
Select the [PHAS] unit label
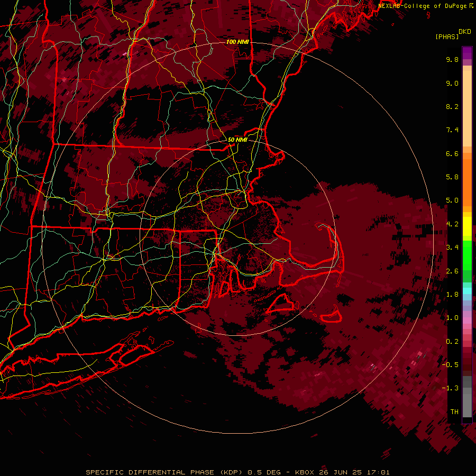(x=447, y=36)
